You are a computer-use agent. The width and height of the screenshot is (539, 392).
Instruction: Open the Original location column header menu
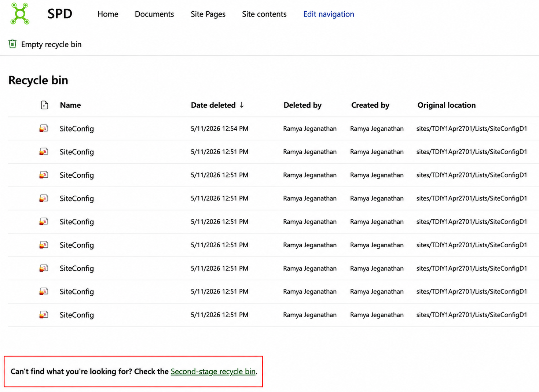coord(447,105)
